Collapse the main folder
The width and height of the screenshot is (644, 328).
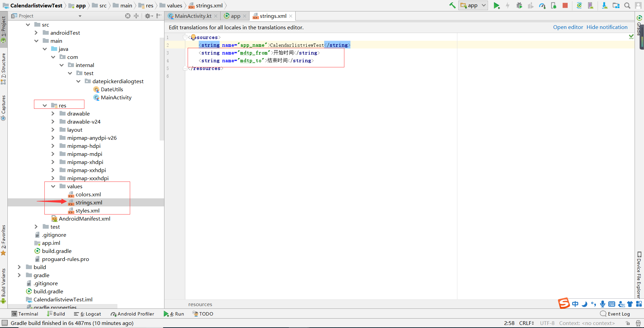coord(36,41)
